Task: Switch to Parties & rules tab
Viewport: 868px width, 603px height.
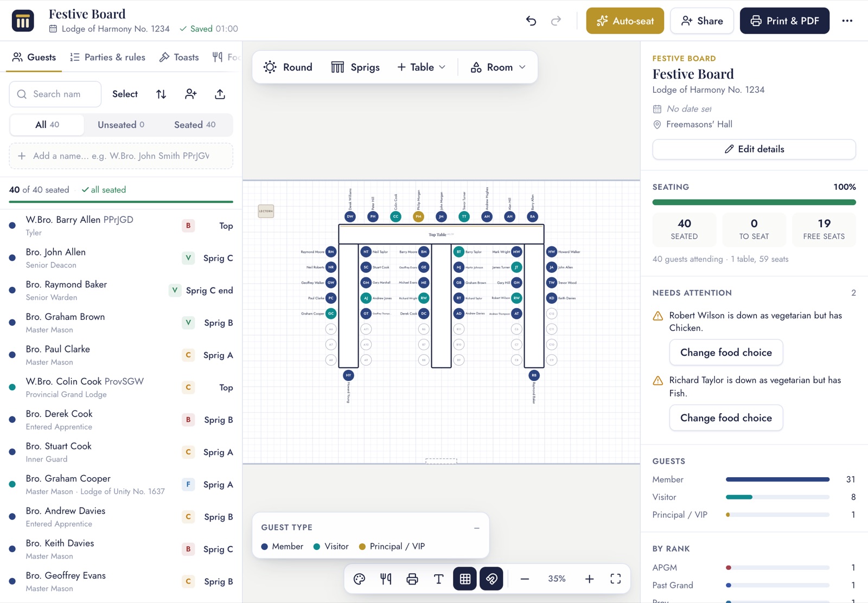Action: tap(107, 57)
